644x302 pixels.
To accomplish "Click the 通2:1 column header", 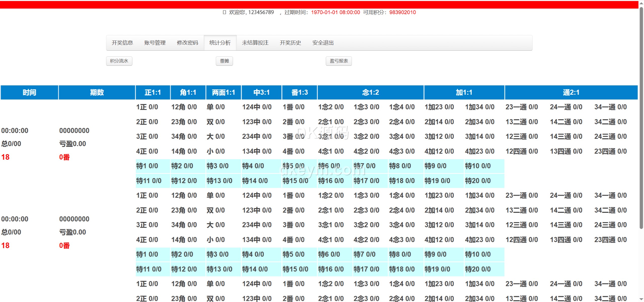I will [x=571, y=92].
